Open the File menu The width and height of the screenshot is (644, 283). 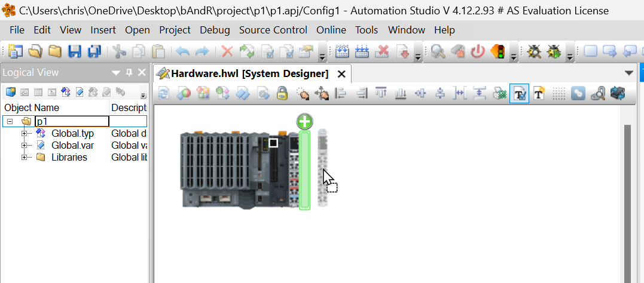[x=17, y=30]
